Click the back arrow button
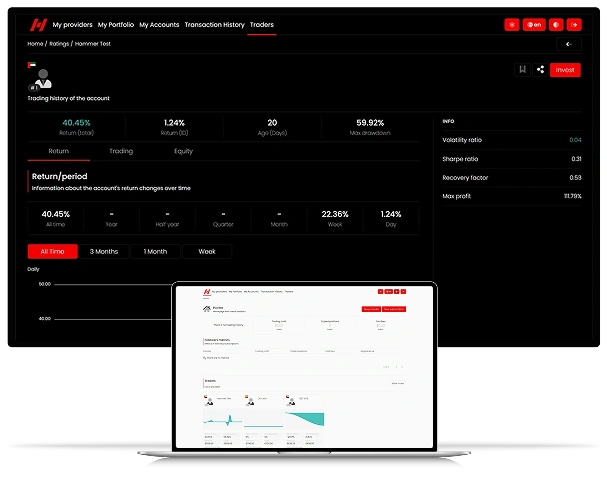 (x=568, y=44)
